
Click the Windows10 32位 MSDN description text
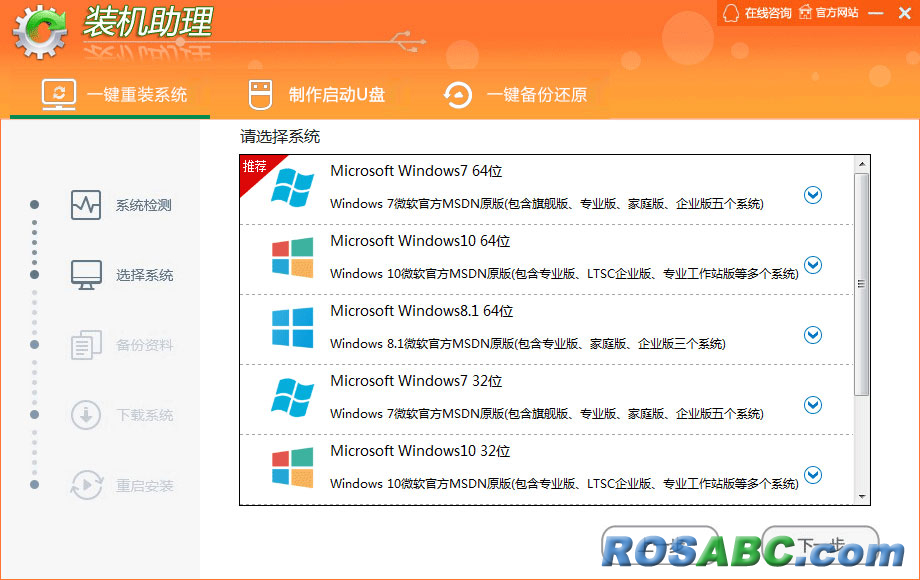[564, 483]
